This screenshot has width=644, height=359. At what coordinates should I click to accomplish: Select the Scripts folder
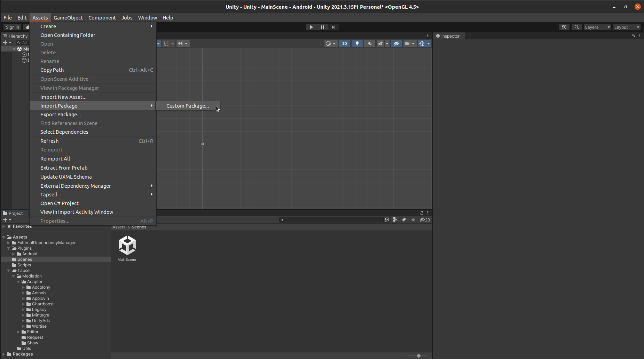[24, 265]
